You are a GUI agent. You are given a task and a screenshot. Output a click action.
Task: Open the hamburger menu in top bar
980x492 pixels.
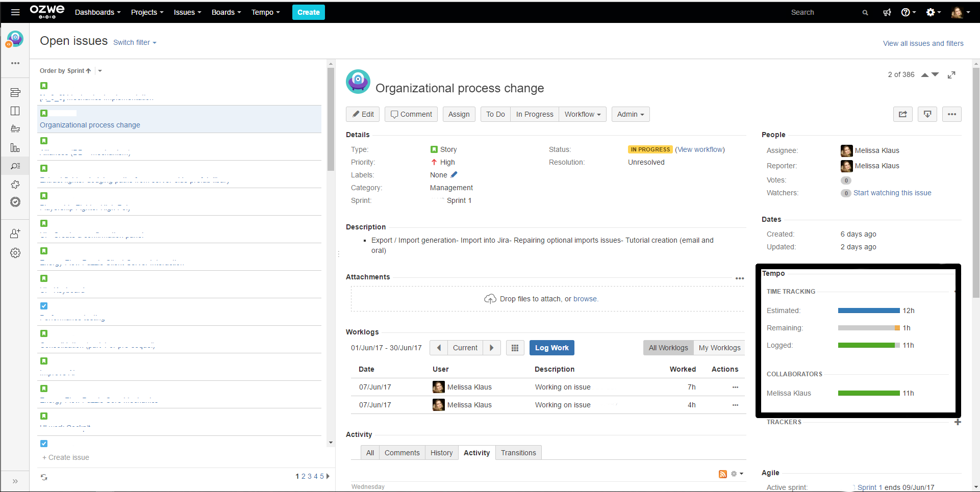(15, 12)
